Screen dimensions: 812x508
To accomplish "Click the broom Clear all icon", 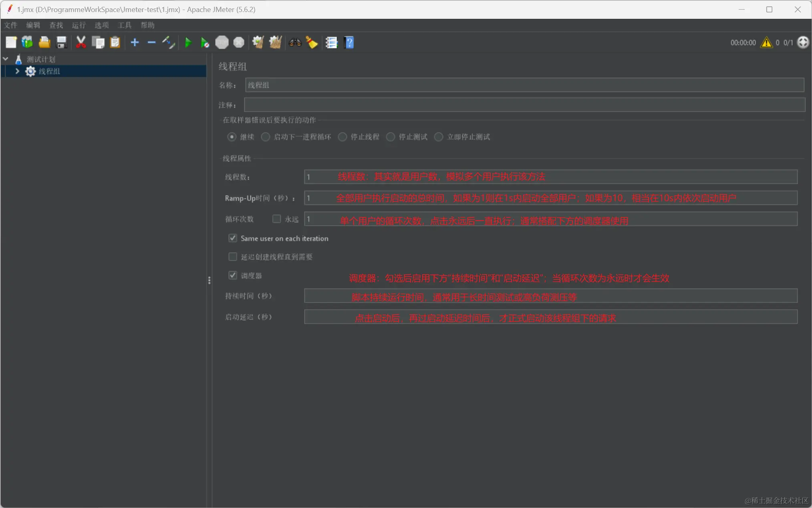I will pyautogui.click(x=275, y=42).
